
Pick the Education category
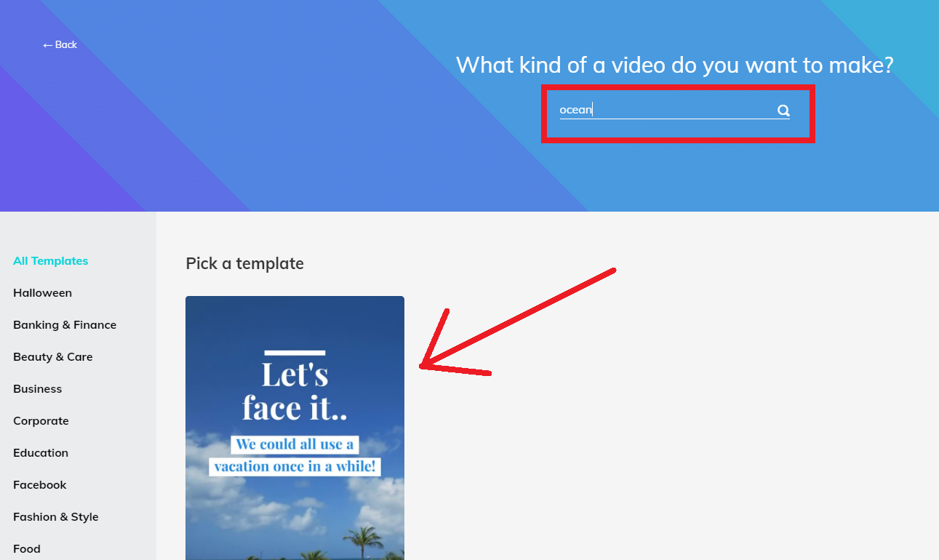pyautogui.click(x=41, y=453)
